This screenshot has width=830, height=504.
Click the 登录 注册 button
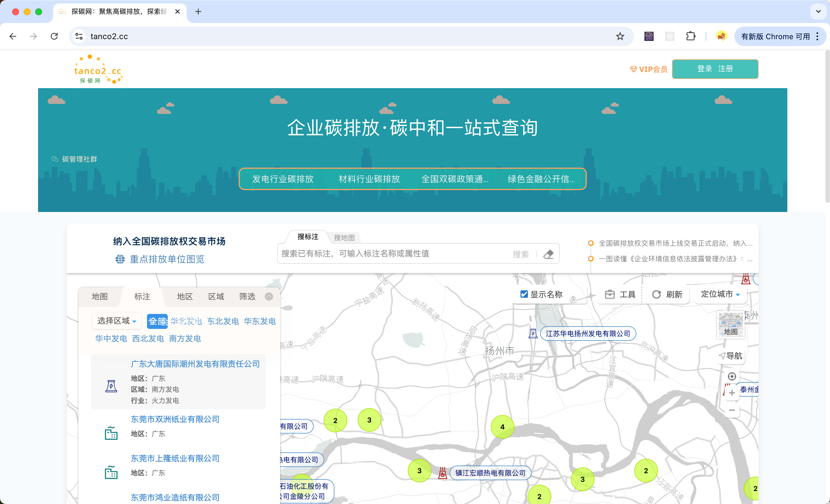[715, 69]
